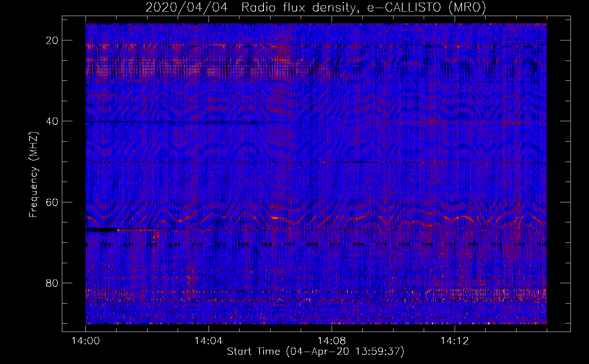Click the 14:12 time axis label
Screen dimensions: 589x364
point(455,341)
